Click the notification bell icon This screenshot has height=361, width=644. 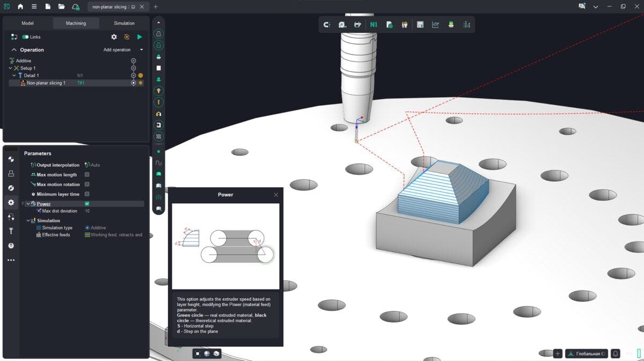pyautogui.click(x=616, y=353)
